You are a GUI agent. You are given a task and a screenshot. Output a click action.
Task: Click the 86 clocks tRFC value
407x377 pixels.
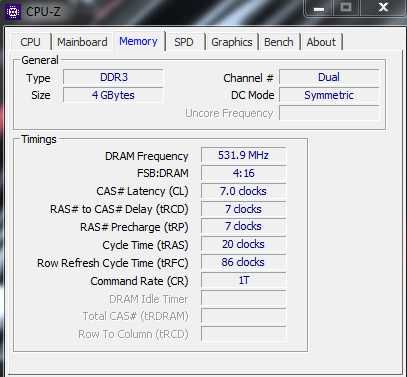243,262
